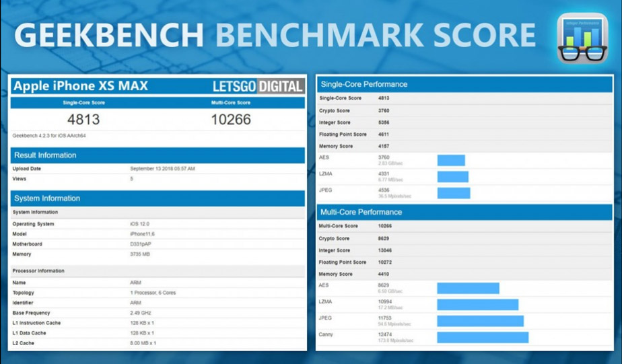Select single-core Memory Score "4157"
The image size is (622, 364).
tap(384, 146)
